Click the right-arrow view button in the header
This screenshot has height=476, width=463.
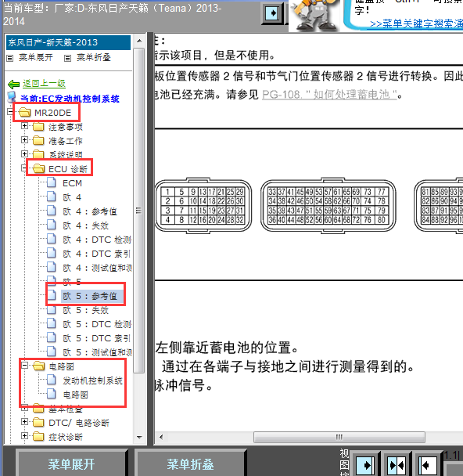click(x=272, y=13)
